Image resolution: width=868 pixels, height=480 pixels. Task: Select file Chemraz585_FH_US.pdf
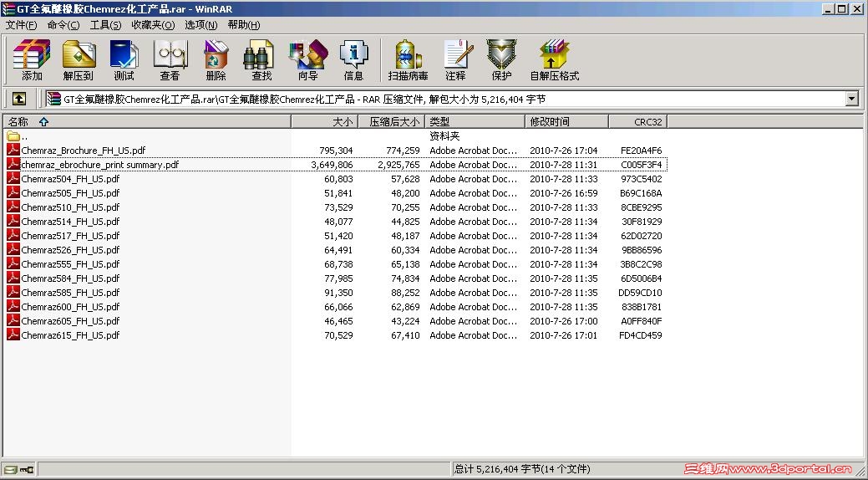pos(70,293)
